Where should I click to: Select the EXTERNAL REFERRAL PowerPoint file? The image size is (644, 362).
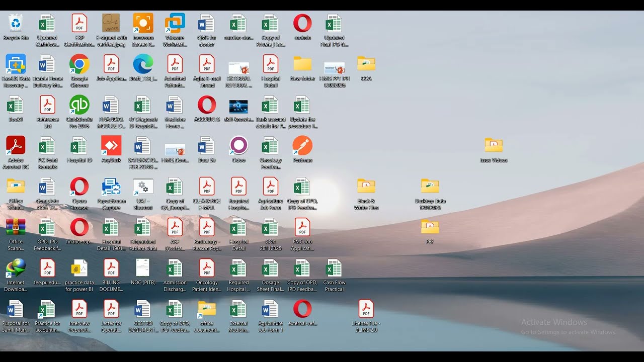[x=238, y=67]
